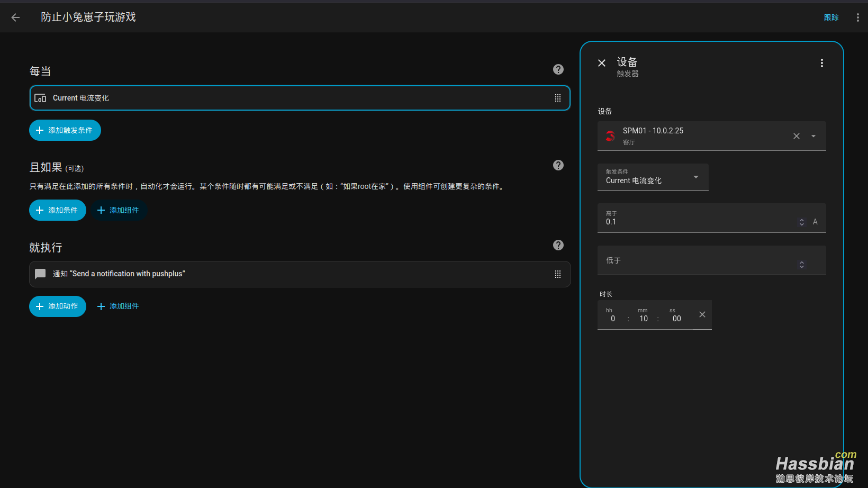Click the 添加触发条件 button
The width and height of the screenshot is (868, 488).
click(x=65, y=130)
